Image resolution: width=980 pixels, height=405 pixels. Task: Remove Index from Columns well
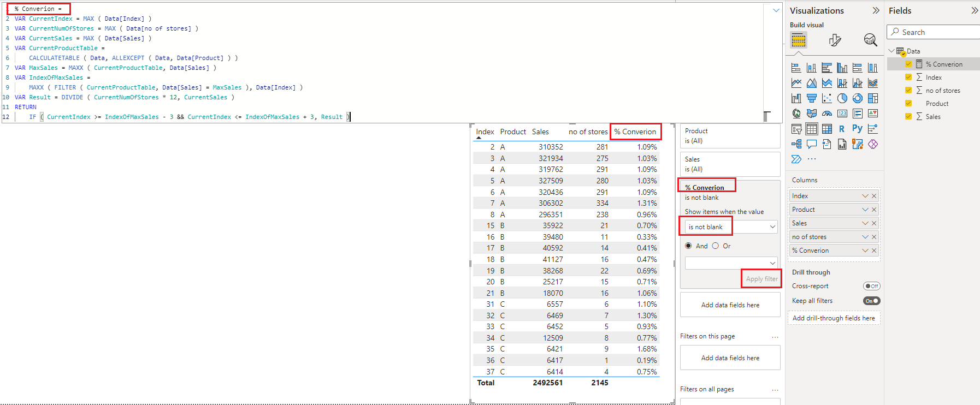pos(874,196)
